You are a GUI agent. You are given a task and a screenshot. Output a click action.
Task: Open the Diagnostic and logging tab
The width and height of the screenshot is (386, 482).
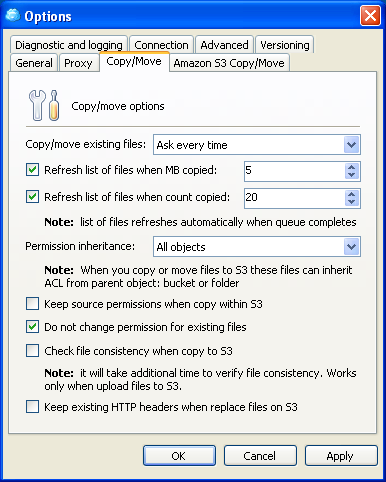pyautogui.click(x=69, y=45)
